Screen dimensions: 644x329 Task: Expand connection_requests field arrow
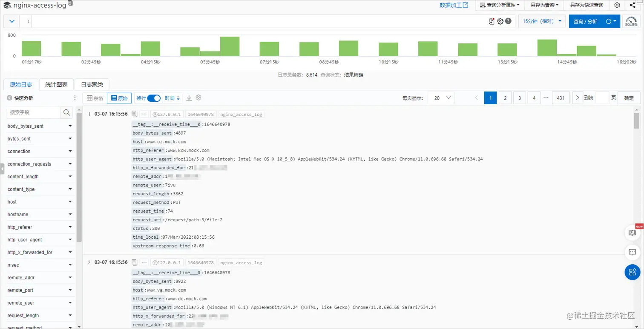[x=70, y=164]
